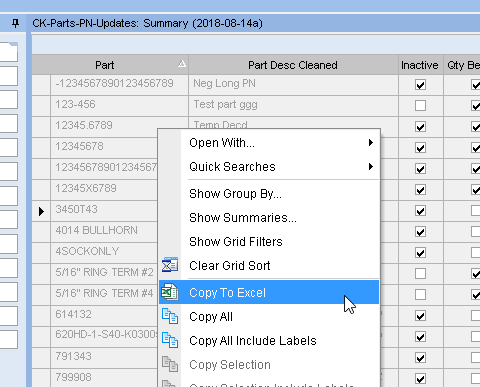Click Copy To Excel menu item
The image size is (480, 387).
[269, 292]
